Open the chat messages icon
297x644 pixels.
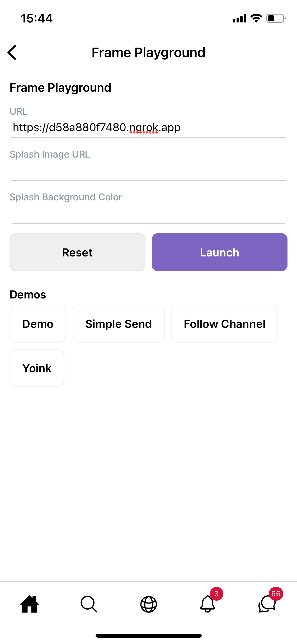pos(267,604)
